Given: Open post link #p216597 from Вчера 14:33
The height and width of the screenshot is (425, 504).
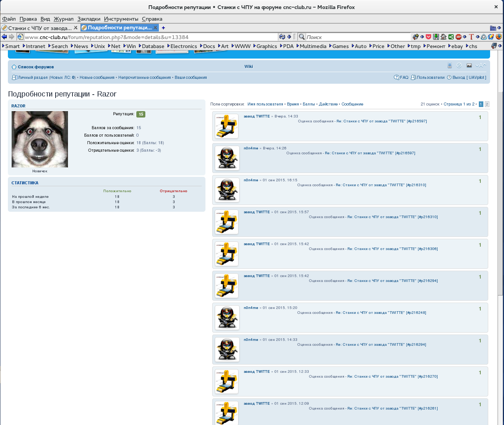Looking at the screenshot, I should click(x=381, y=121).
